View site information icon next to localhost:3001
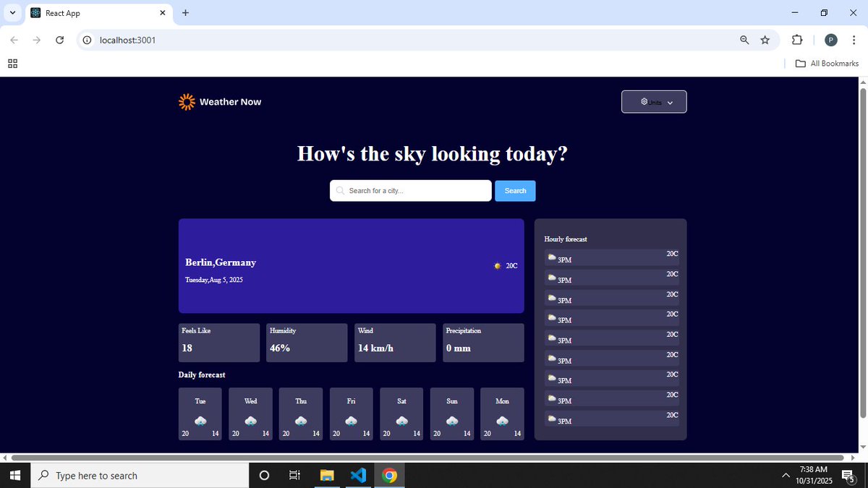Viewport: 868px width, 488px height. [x=88, y=40]
